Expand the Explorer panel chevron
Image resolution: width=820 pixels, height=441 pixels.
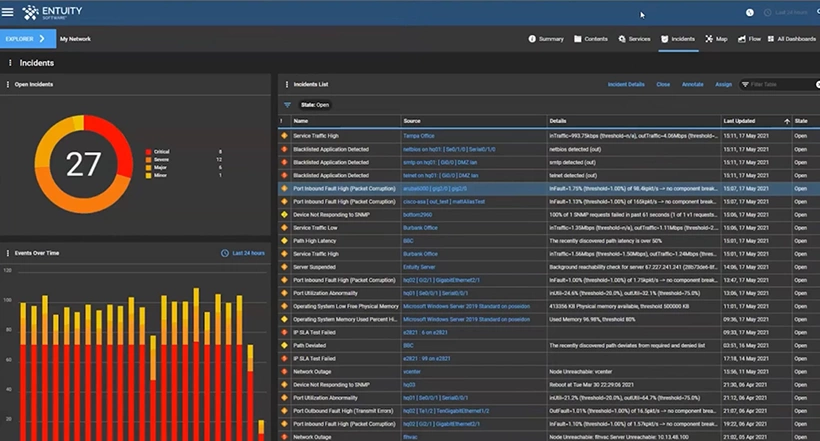pos(42,39)
